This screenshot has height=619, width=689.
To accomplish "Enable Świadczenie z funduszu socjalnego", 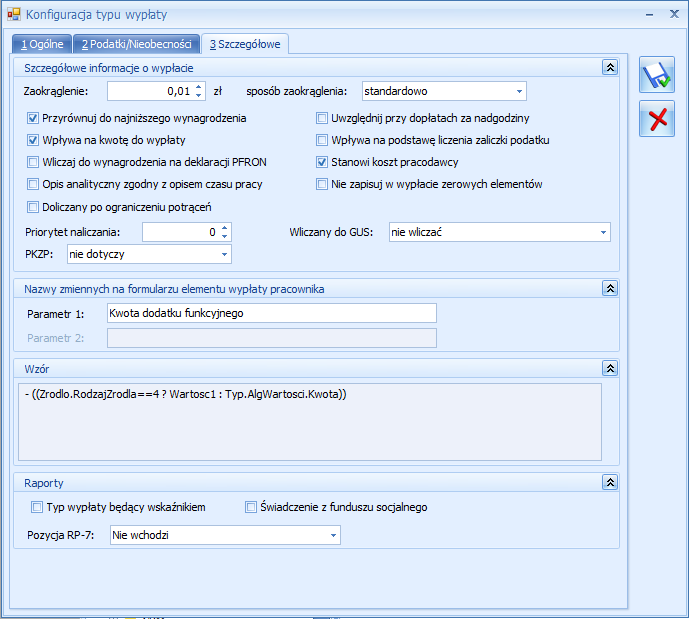I will (x=250, y=507).
